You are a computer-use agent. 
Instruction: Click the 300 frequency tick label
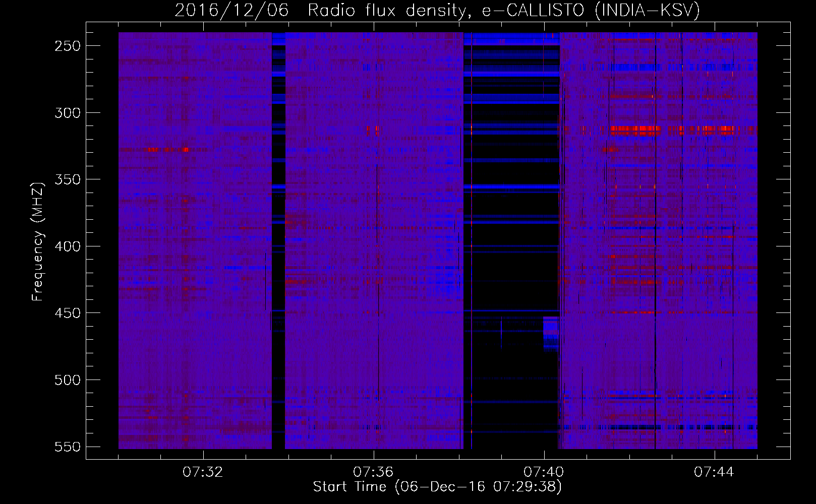68,113
